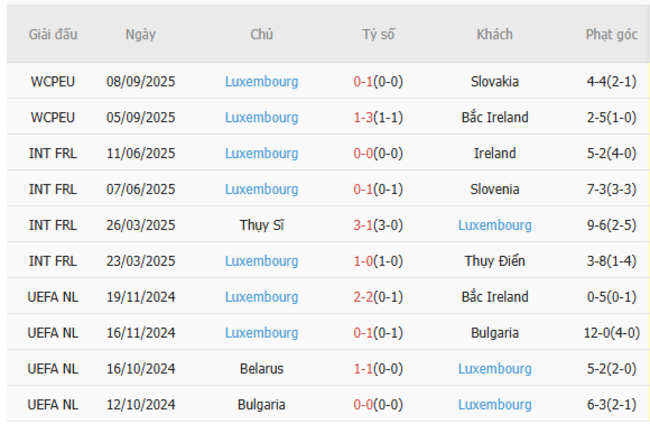Select the Luxembourg link in the 11/06/2025 match
The width and height of the screenshot is (650, 433).
(261, 153)
